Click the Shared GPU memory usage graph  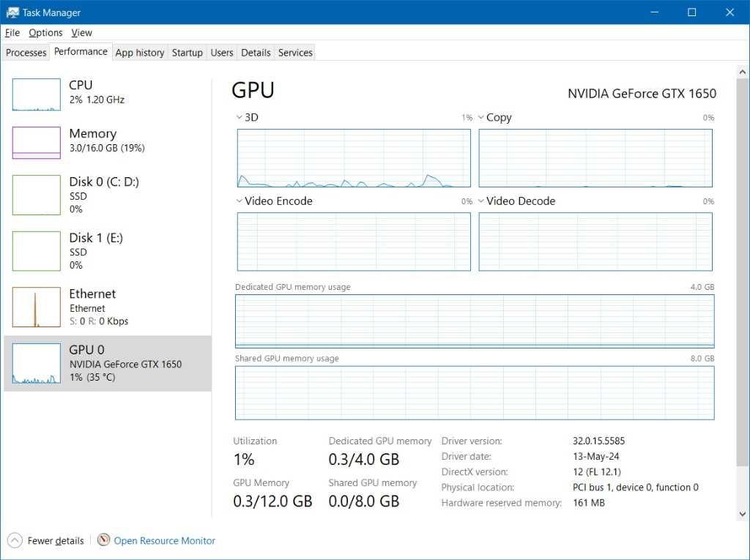[475, 393]
